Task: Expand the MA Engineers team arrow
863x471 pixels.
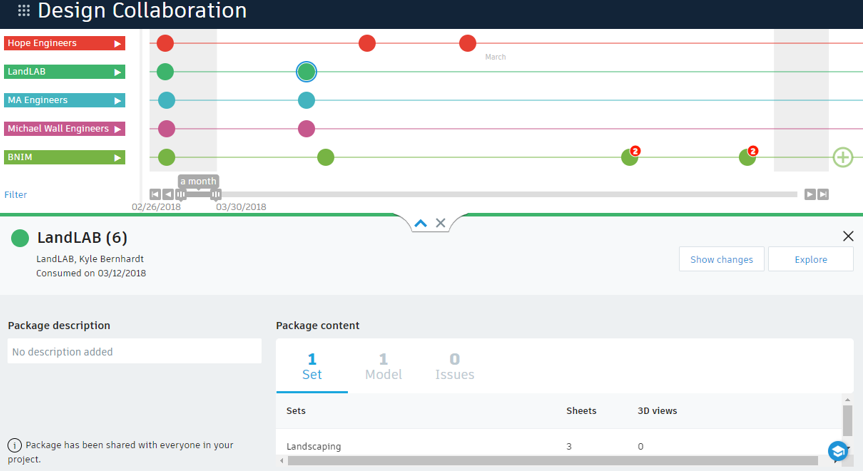Action: click(x=117, y=101)
